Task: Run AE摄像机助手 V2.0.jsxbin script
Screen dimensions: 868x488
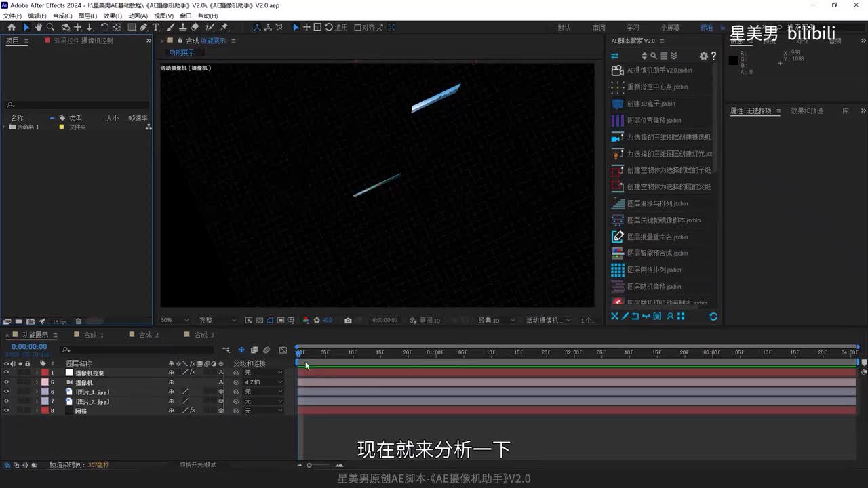Action: coord(659,70)
